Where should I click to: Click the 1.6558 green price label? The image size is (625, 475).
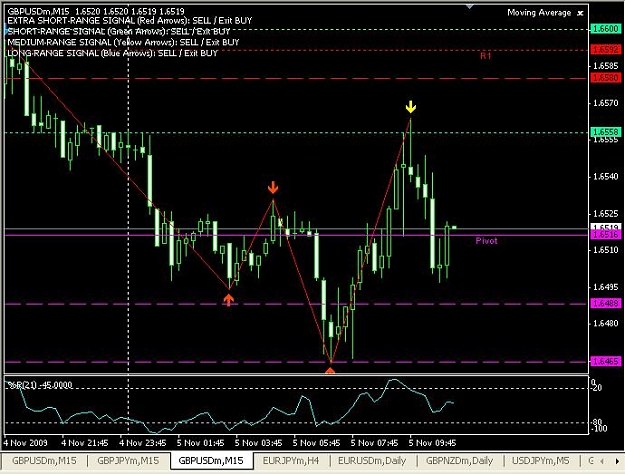click(x=605, y=132)
